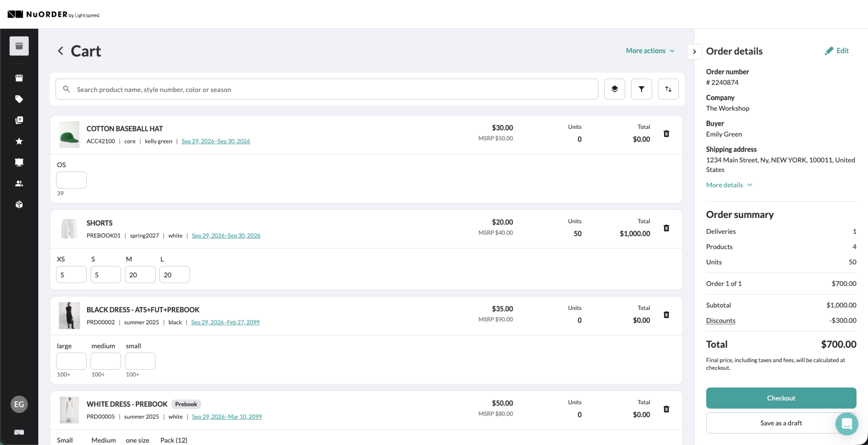This screenshot has width=868, height=445.
Task: Open the Shorts delivery date link
Action: point(226,235)
